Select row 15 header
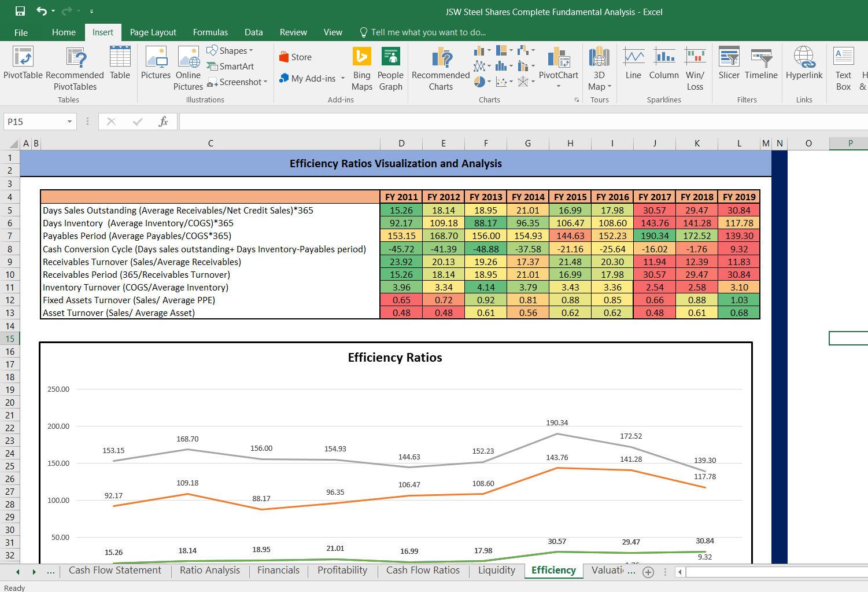Viewport: 868px width, 592px height. coord(10,339)
